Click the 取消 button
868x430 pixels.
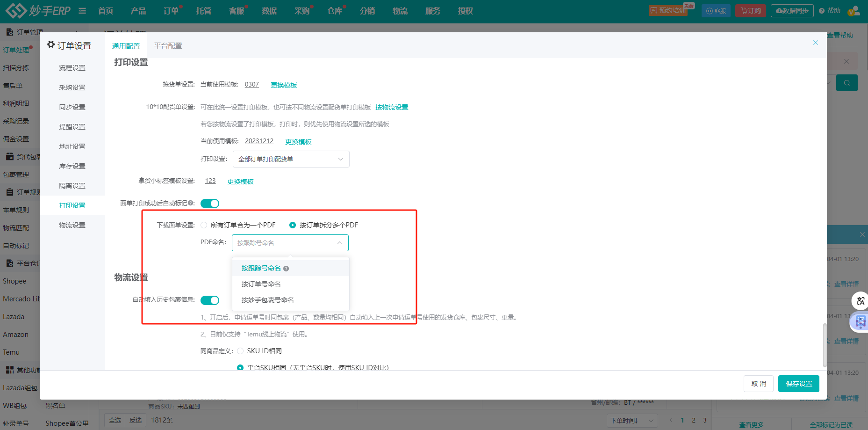[759, 384]
